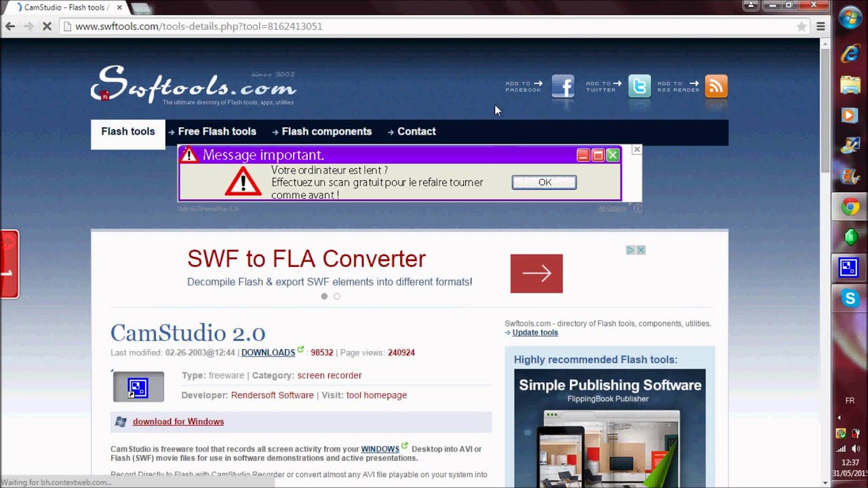Open the DOWNLOADS link under CamStudio 2.0

tap(269, 352)
